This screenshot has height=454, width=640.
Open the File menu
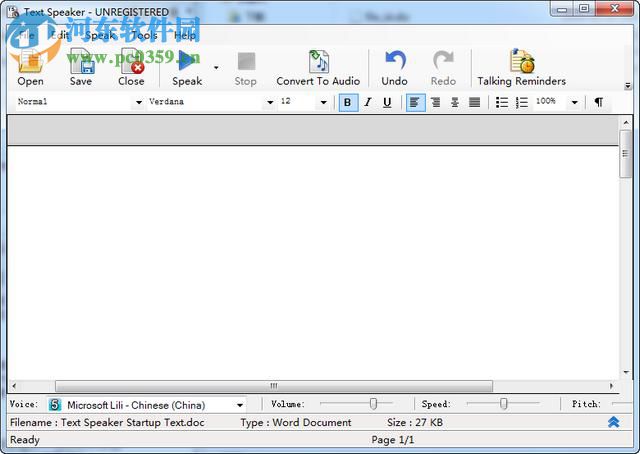pyautogui.click(x=26, y=36)
